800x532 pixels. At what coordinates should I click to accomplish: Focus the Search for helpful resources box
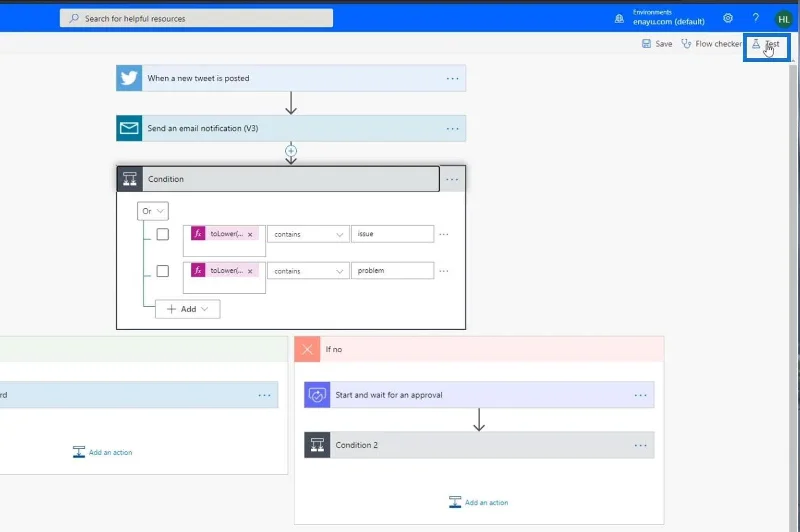pos(196,18)
